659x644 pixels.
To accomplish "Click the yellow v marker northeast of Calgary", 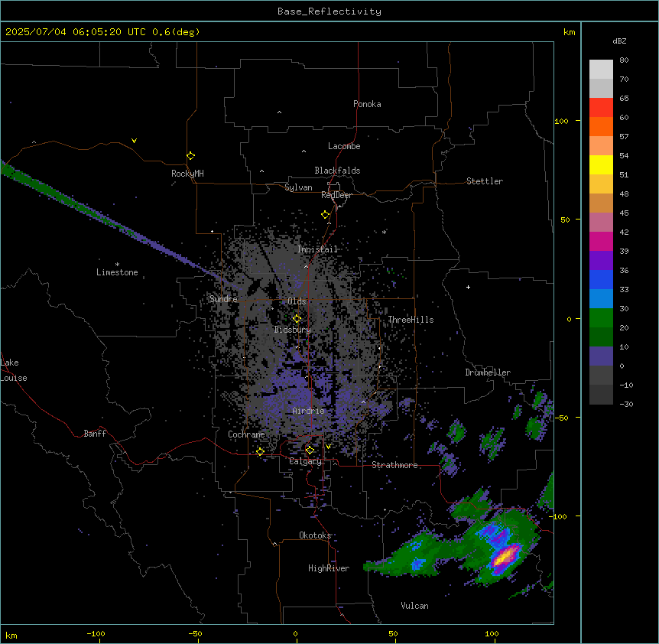I will [x=328, y=447].
